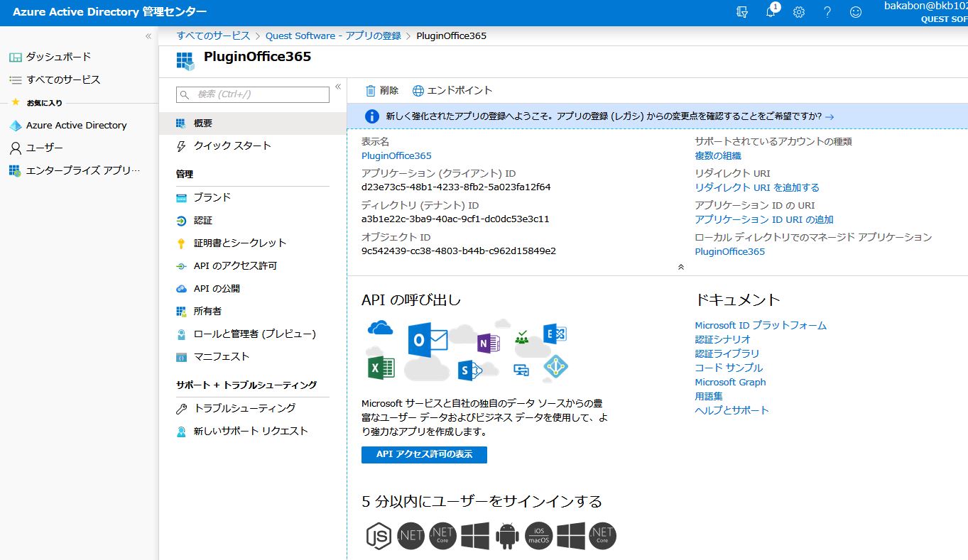Collapse the essentials section double chevron
Viewport: 968px width, 560px height.
[x=681, y=267]
